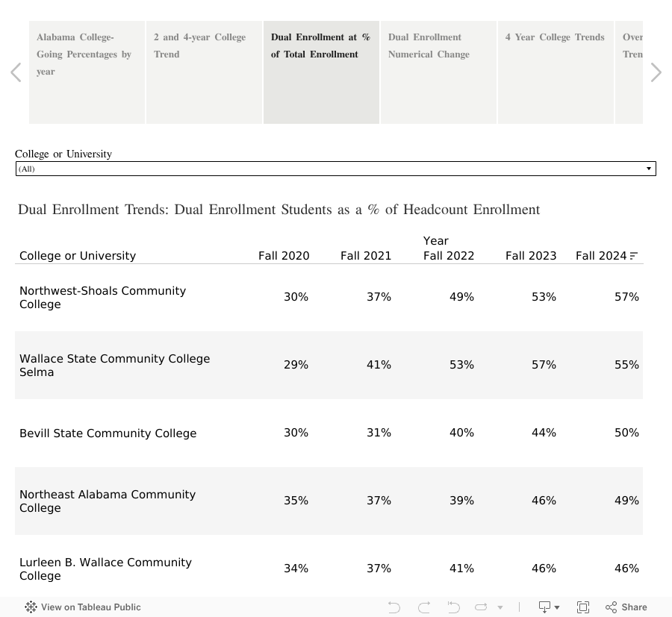
Task: Click the Reset (revert) icon
Action: pyautogui.click(x=453, y=607)
